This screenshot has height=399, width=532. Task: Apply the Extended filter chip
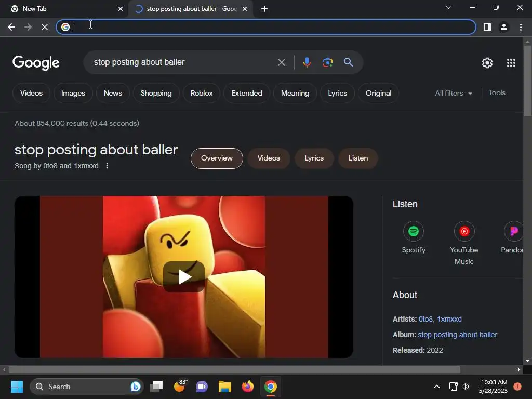click(x=247, y=93)
